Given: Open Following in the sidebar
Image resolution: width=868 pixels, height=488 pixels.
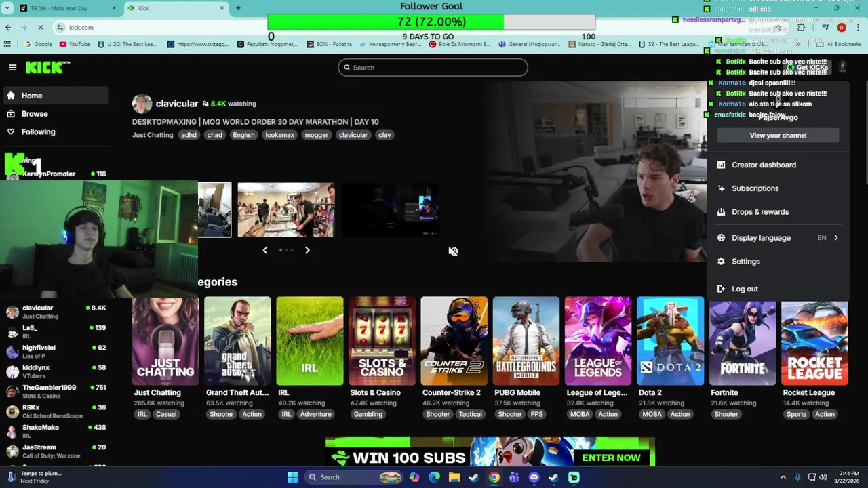Looking at the screenshot, I should (x=56, y=132).
